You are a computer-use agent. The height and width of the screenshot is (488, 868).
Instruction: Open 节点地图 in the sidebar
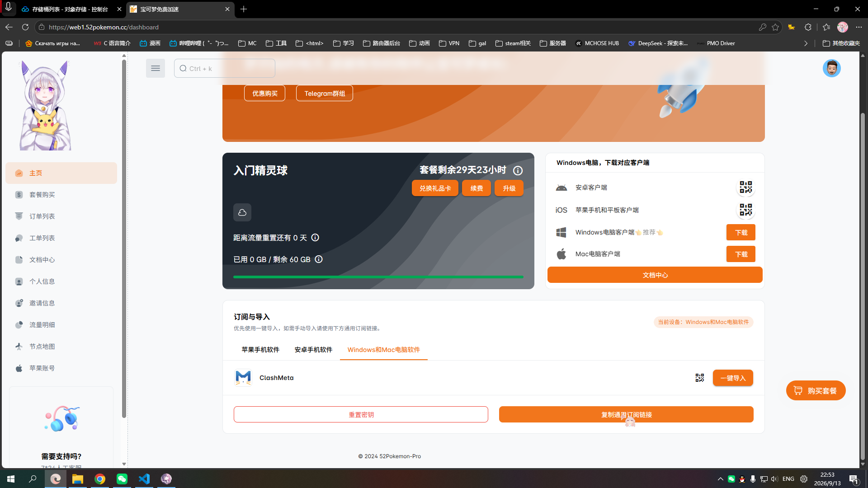point(61,347)
